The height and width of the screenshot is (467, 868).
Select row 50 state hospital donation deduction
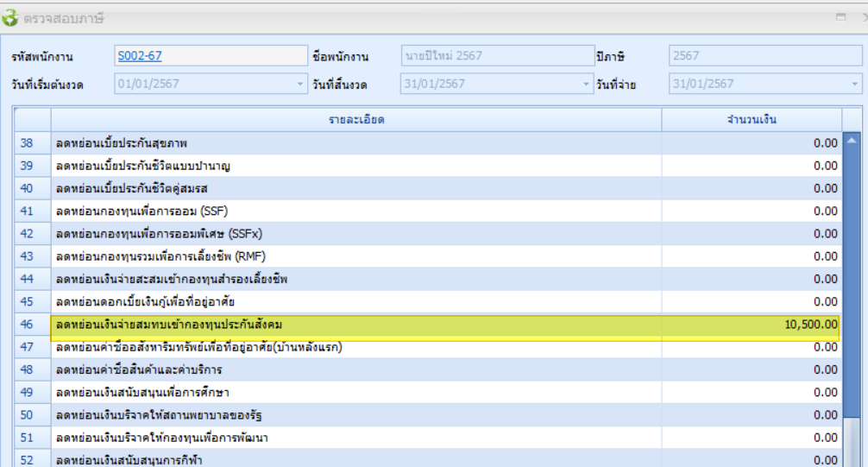355,415
